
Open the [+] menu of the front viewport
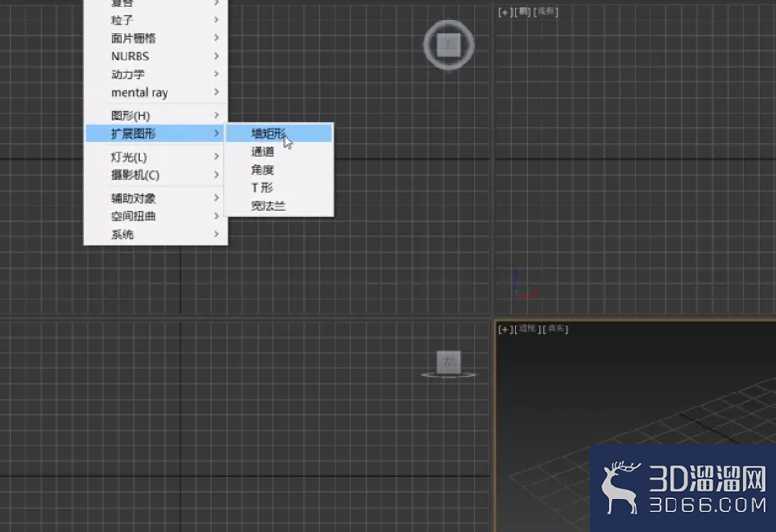tap(505, 12)
